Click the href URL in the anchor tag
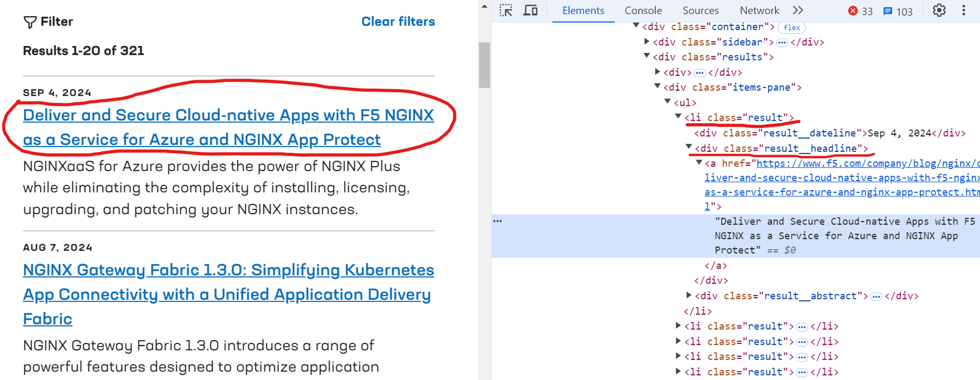Screen dimensions: 980x380 842,185
